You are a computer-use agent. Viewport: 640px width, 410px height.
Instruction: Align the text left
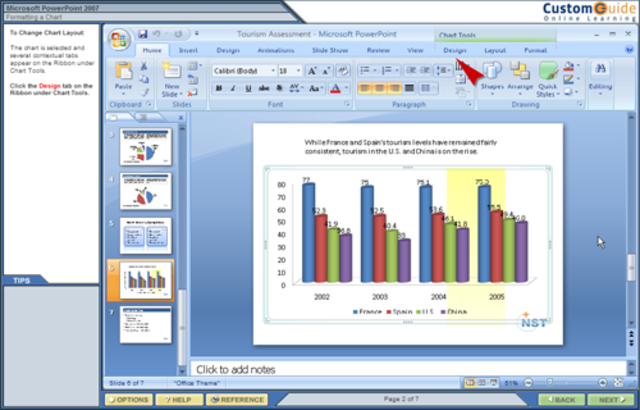[x=365, y=88]
